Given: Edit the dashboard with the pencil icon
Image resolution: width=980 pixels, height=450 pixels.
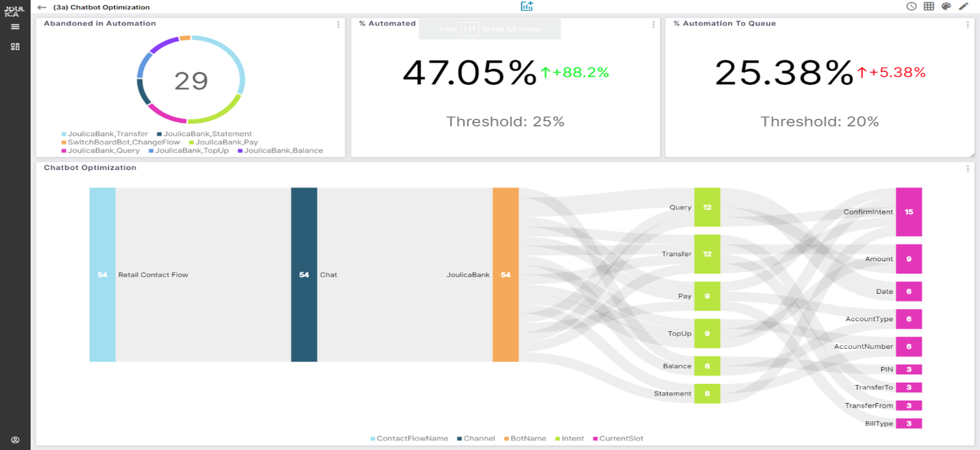Looking at the screenshot, I should [964, 6].
